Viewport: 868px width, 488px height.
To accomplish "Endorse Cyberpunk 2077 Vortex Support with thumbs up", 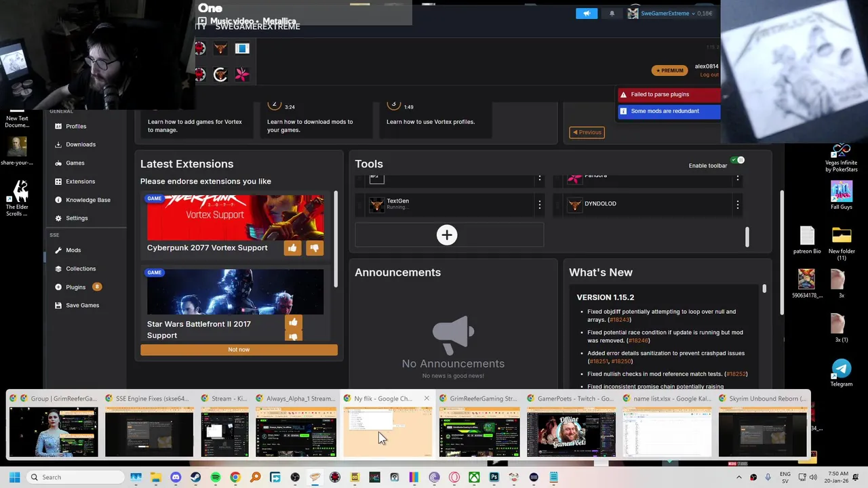I will point(292,248).
